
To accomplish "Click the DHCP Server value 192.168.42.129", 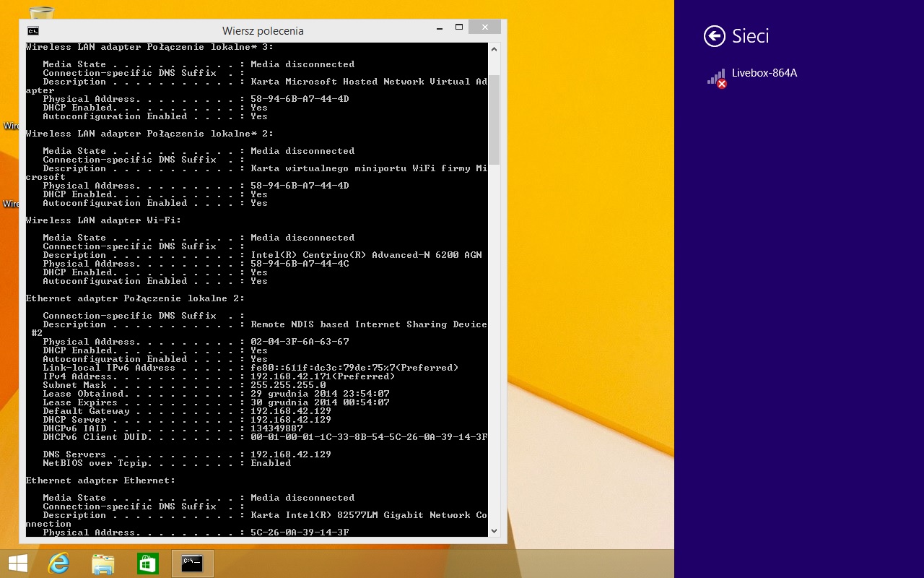I will click(x=291, y=420).
